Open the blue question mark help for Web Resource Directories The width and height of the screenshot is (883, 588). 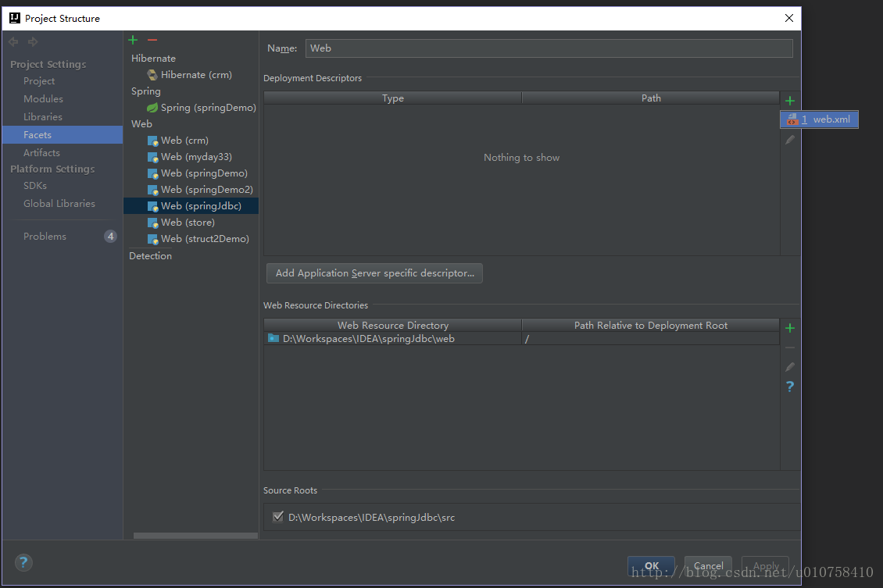(x=790, y=387)
